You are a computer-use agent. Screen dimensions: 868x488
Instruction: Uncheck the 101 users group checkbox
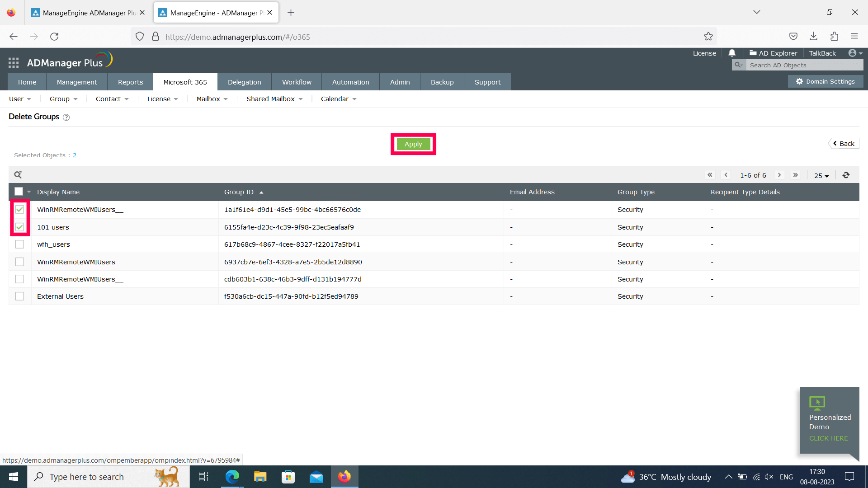(x=19, y=227)
